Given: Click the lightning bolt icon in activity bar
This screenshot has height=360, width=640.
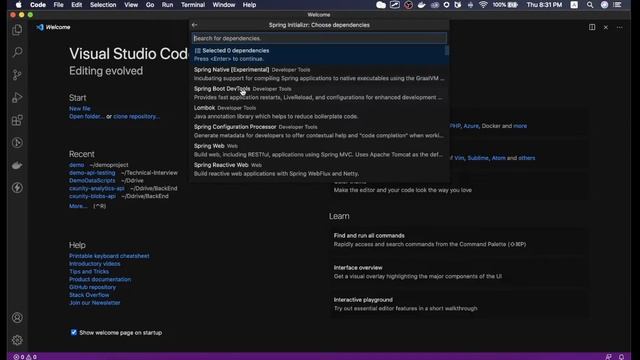Looking at the screenshot, I should point(17,188).
